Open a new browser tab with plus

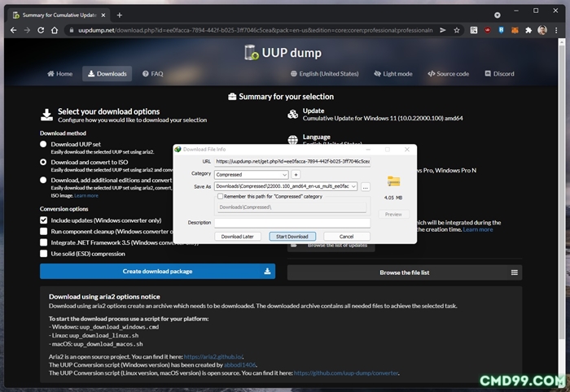pyautogui.click(x=120, y=15)
